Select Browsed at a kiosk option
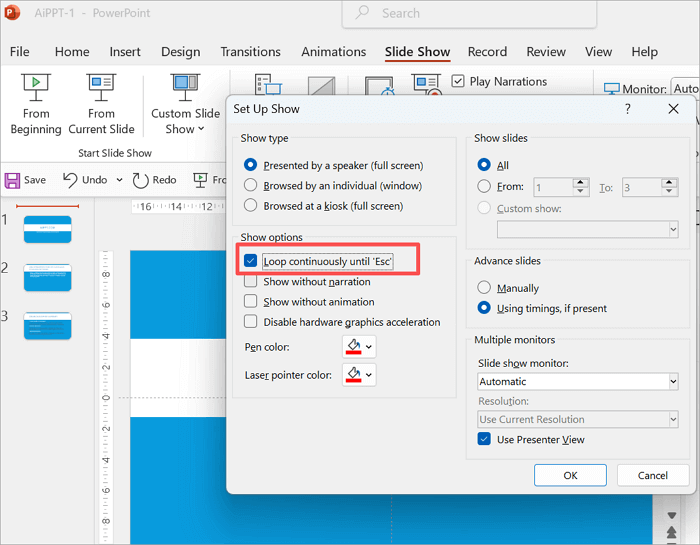700x545 pixels. [x=250, y=205]
